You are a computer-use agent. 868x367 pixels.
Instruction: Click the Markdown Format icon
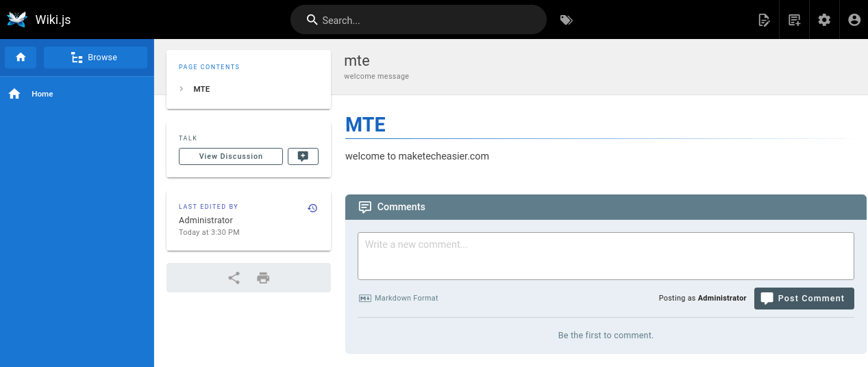tap(364, 299)
